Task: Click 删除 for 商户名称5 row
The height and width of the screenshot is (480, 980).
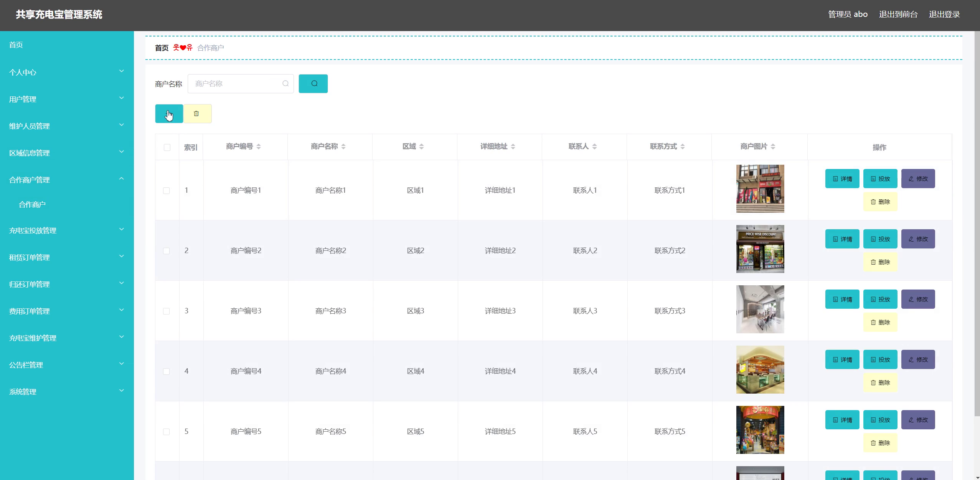Action: pyautogui.click(x=880, y=443)
